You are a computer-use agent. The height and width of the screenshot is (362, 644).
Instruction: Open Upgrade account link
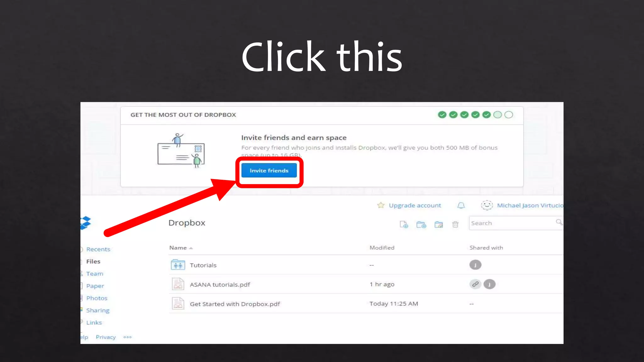(414, 206)
